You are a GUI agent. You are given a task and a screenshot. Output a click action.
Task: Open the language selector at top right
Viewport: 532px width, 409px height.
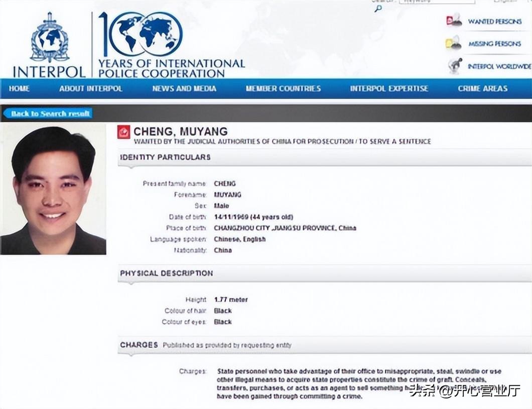tap(504, 2)
